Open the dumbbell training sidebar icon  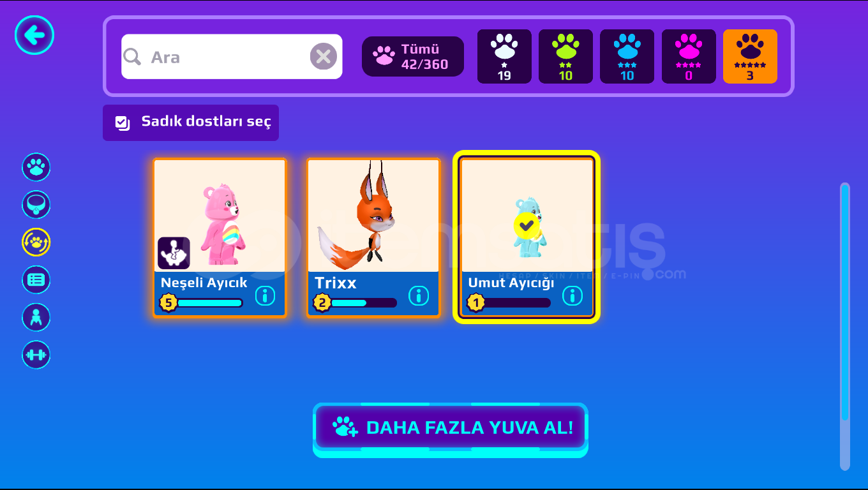36,355
